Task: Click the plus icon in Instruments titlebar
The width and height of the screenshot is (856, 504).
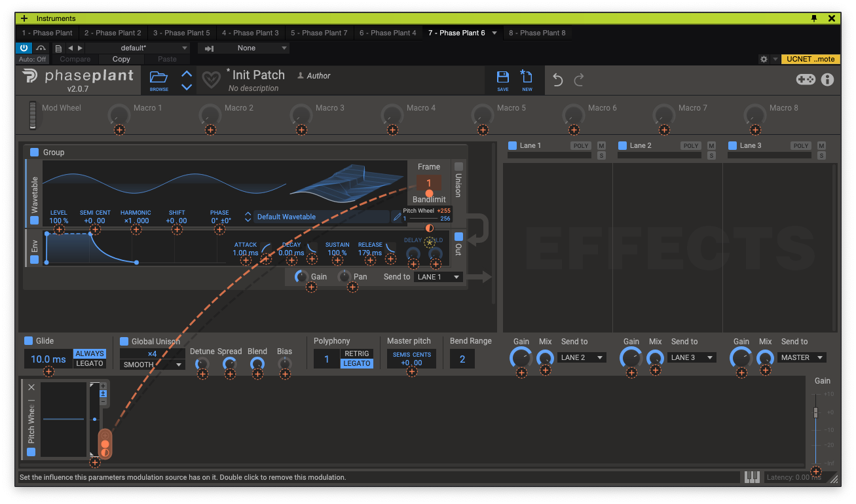Action: click(24, 18)
